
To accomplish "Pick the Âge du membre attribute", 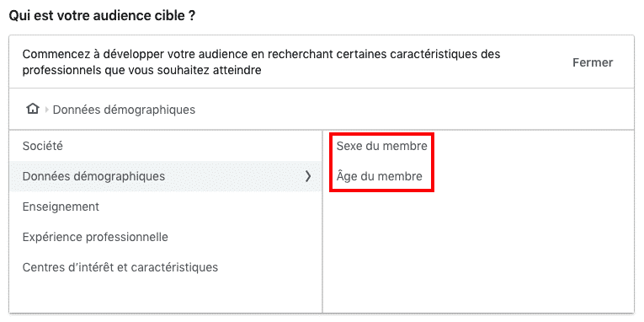I will pos(379,176).
